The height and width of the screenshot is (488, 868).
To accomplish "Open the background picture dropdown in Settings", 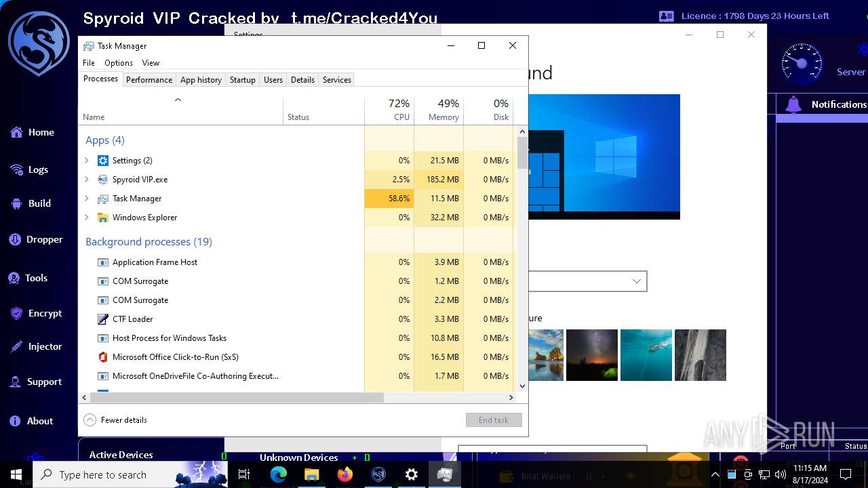I will click(587, 281).
